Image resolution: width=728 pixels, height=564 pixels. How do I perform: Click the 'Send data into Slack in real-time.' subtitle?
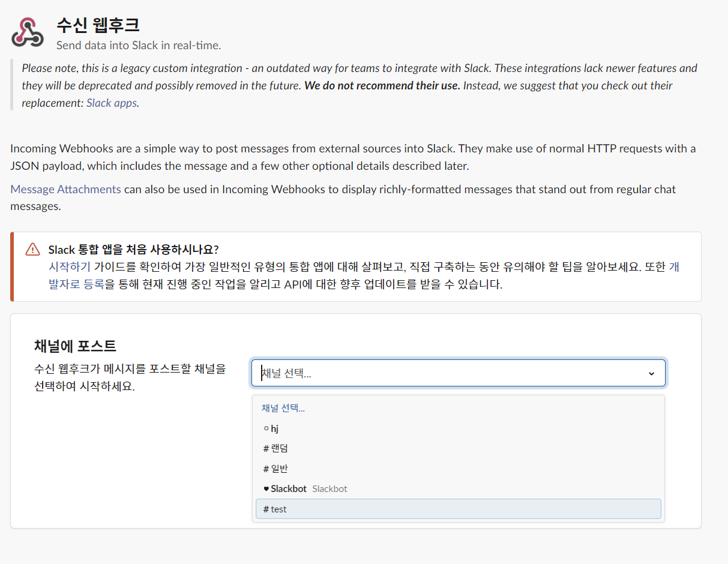pyautogui.click(x=139, y=45)
